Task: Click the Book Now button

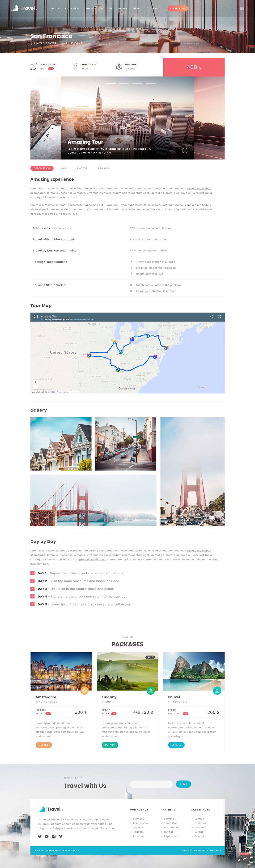Action: [178, 8]
